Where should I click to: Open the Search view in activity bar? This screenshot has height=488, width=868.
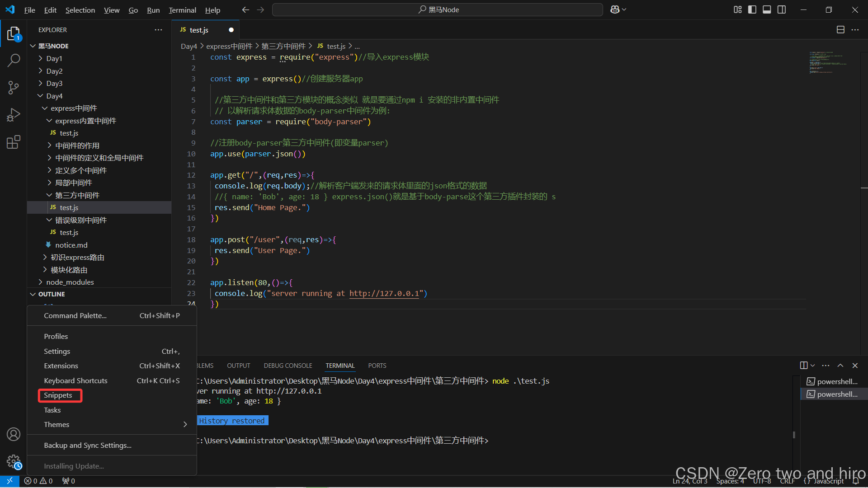pos(14,60)
